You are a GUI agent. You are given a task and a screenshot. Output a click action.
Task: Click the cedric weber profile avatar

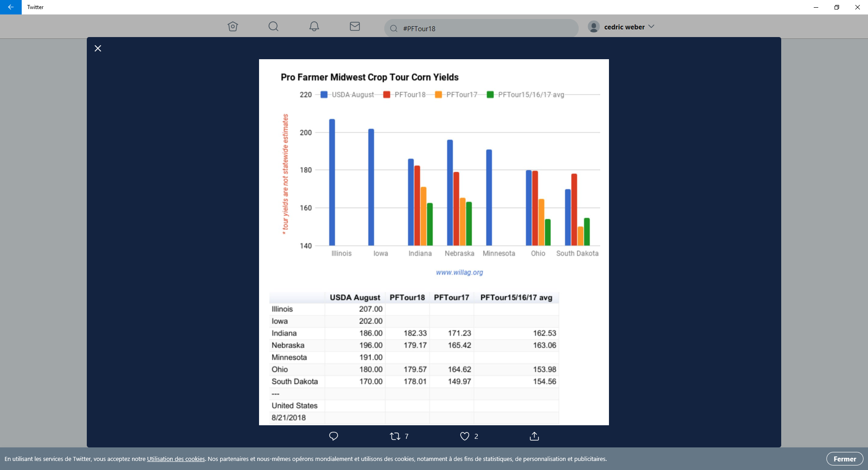[x=594, y=27]
